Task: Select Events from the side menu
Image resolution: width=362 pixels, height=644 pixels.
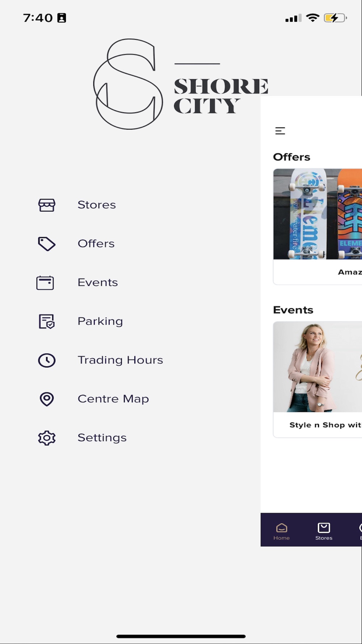Action: point(98,283)
